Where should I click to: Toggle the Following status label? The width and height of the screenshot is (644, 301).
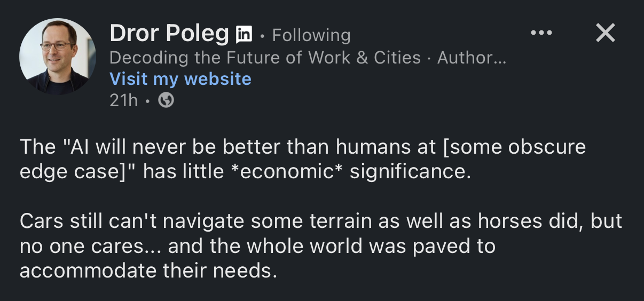click(x=311, y=35)
